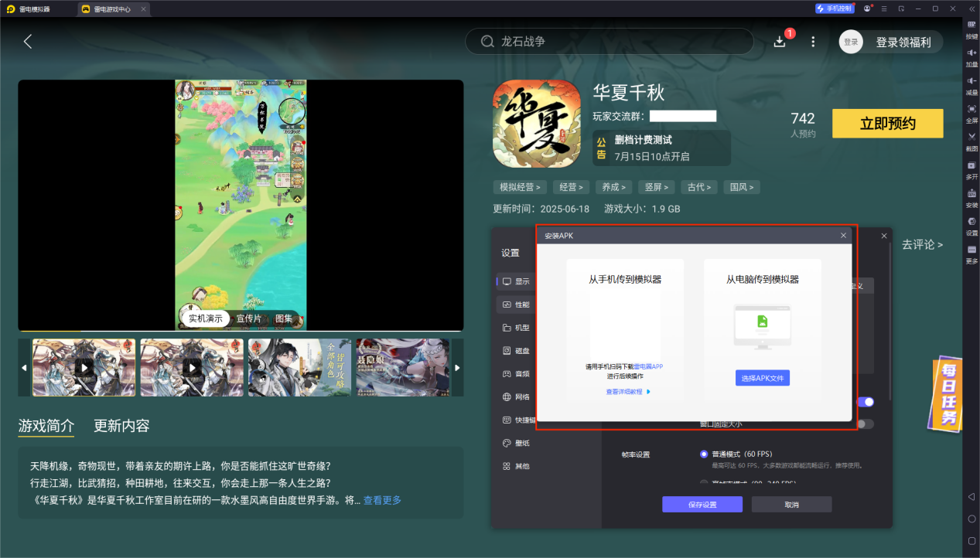Click the search box showing 龙石战争
980x558 pixels.
coord(610,42)
